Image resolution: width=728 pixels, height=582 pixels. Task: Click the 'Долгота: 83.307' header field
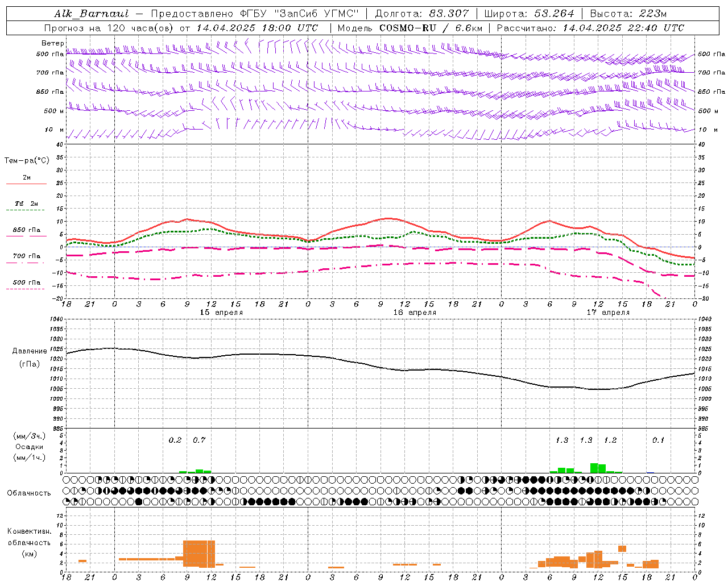[x=422, y=14]
